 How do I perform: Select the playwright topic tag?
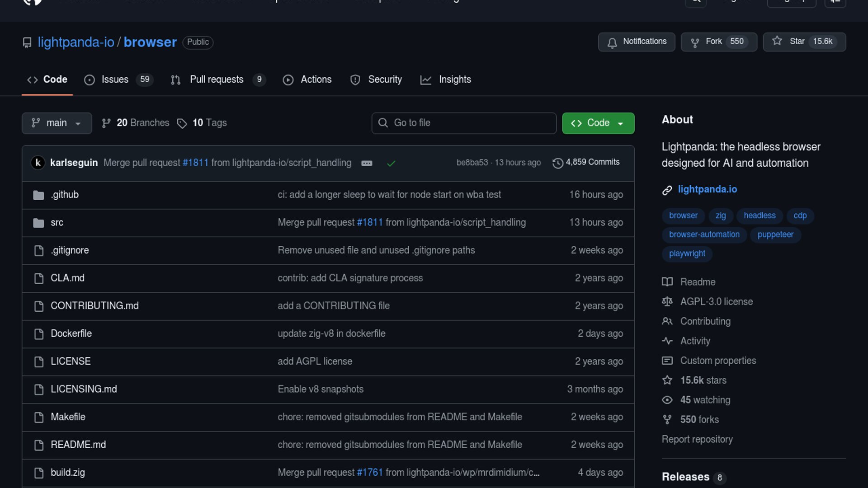click(x=687, y=253)
